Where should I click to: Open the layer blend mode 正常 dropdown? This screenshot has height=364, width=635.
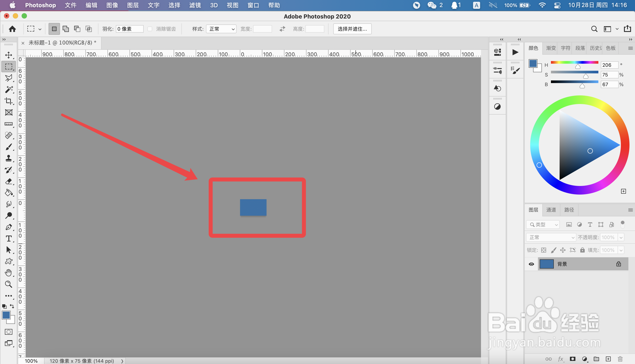point(551,237)
